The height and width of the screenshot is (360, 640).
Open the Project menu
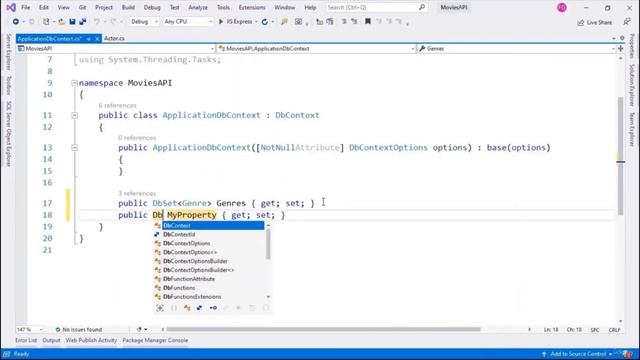click(x=104, y=7)
